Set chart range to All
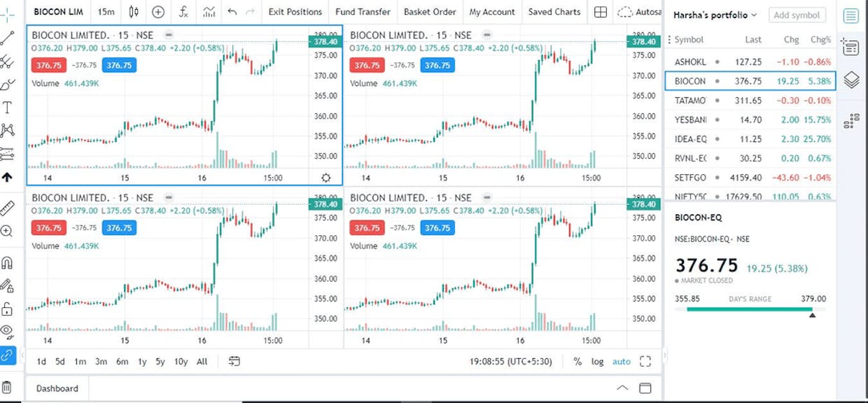868x403 pixels. click(x=202, y=362)
